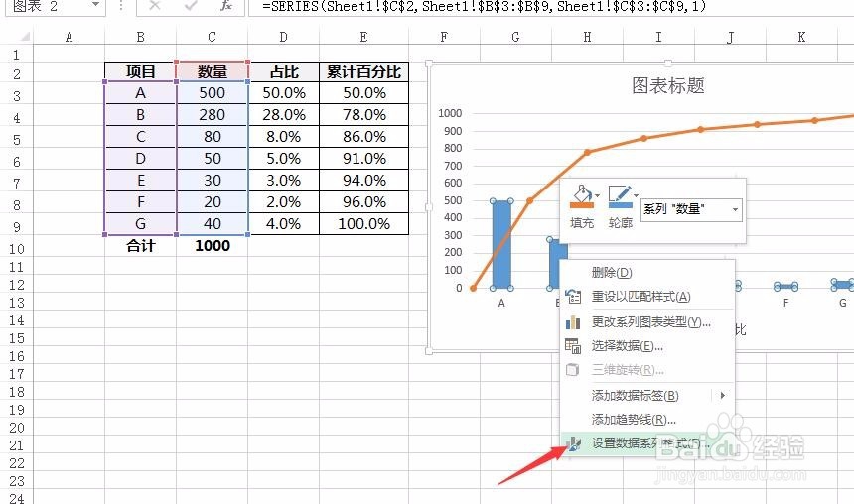Click cell containing 91.0%

tap(363, 159)
